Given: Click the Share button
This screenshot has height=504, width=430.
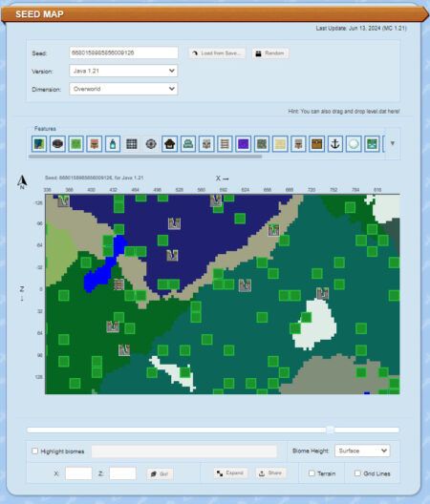Looking at the screenshot, I should (x=270, y=472).
